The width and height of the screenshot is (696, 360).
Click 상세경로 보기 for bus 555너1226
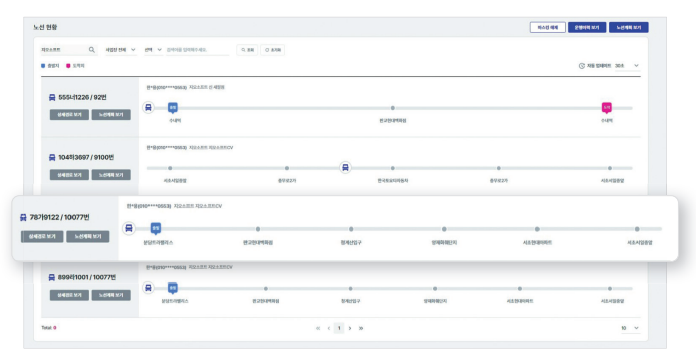click(69, 115)
